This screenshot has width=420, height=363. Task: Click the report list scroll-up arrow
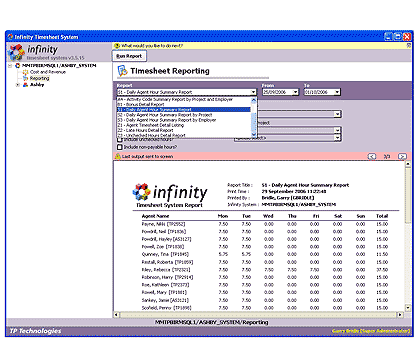253,100
